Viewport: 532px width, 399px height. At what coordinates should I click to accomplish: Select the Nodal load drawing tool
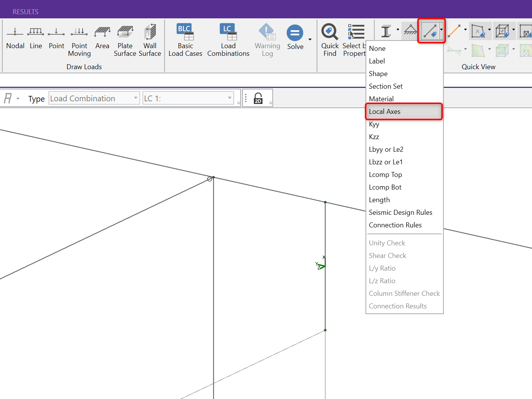click(15, 37)
